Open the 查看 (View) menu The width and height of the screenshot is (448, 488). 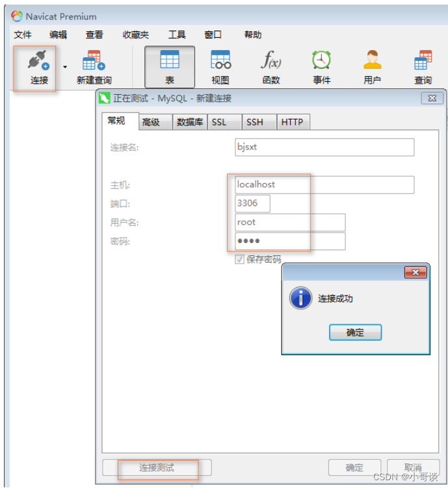coord(94,34)
